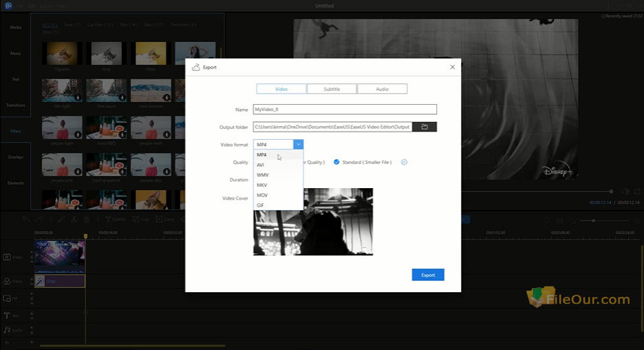Adjust the timeline zoom slider

[594, 221]
